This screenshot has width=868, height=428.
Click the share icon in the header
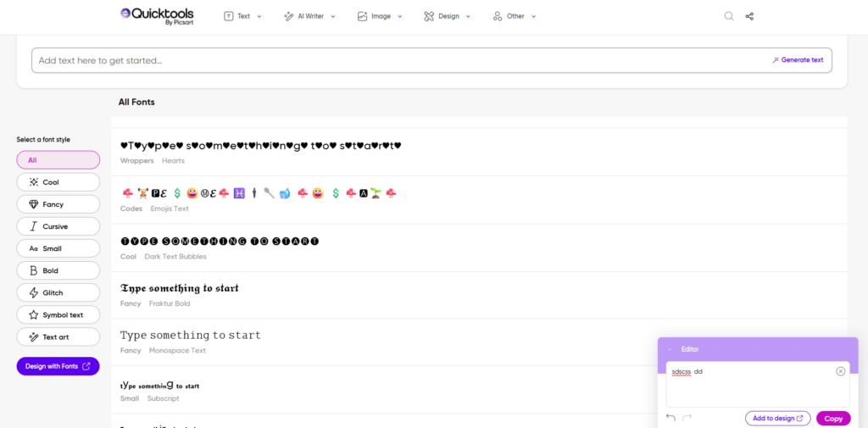point(749,16)
